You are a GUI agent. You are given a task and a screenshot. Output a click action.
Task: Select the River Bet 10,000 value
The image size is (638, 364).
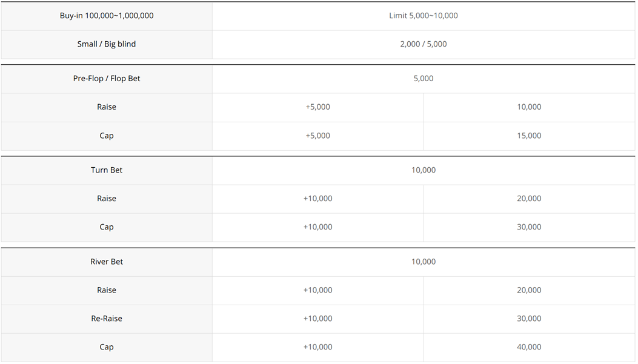[x=424, y=262]
